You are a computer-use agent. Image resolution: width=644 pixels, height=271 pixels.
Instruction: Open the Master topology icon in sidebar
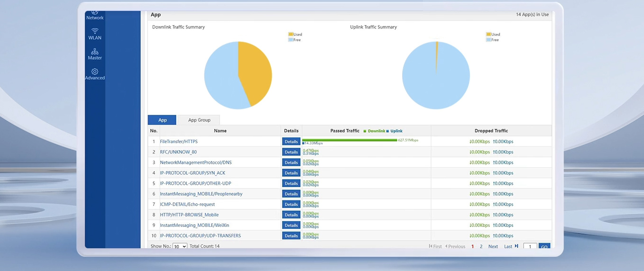pyautogui.click(x=95, y=51)
